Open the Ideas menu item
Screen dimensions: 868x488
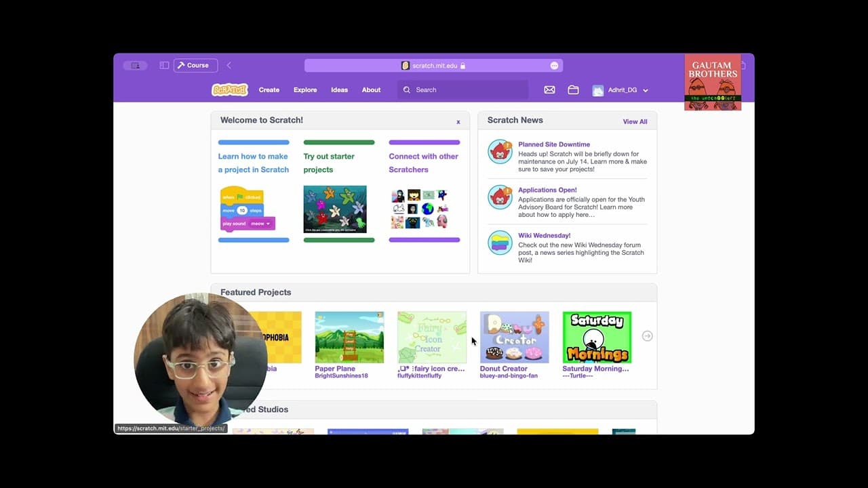click(339, 89)
